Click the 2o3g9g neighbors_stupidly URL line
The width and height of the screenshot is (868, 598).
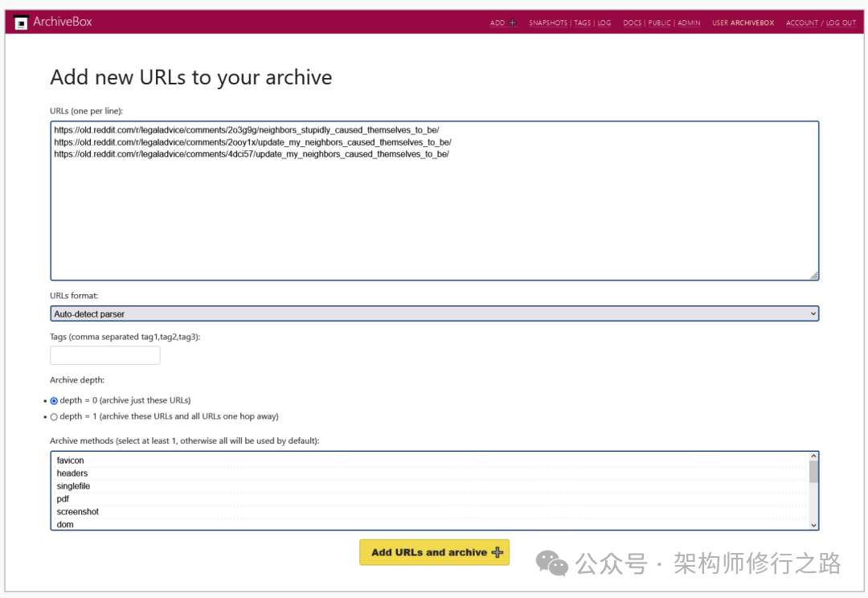pos(247,130)
